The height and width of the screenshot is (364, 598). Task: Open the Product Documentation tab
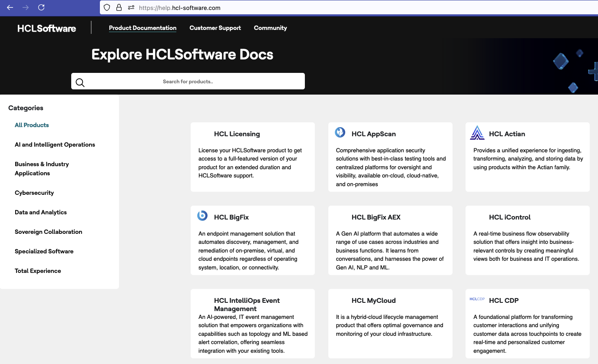coord(142,28)
